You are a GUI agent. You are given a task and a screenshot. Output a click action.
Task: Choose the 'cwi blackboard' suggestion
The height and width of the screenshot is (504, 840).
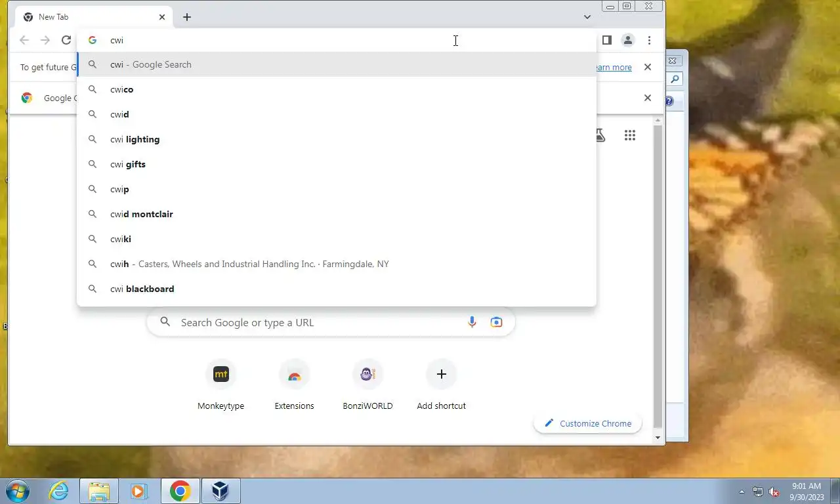coord(337,289)
